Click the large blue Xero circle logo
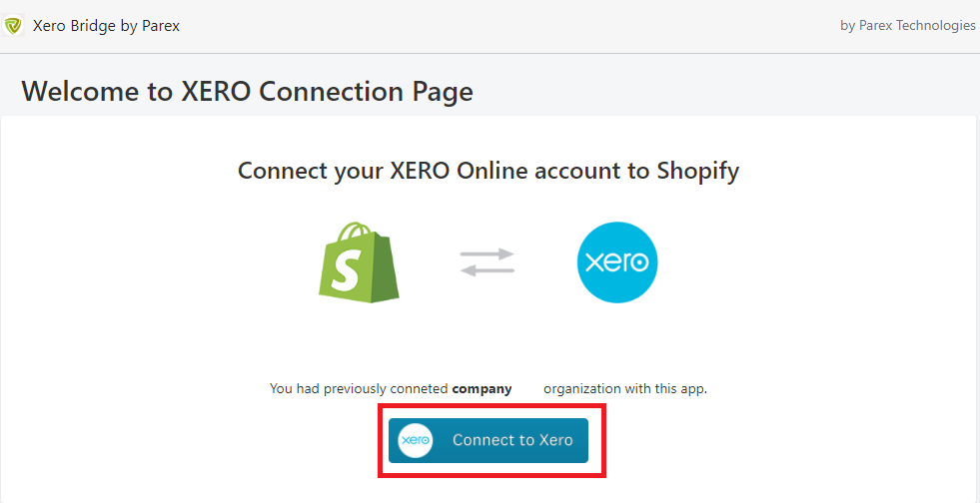This screenshot has width=980, height=503. [x=617, y=262]
